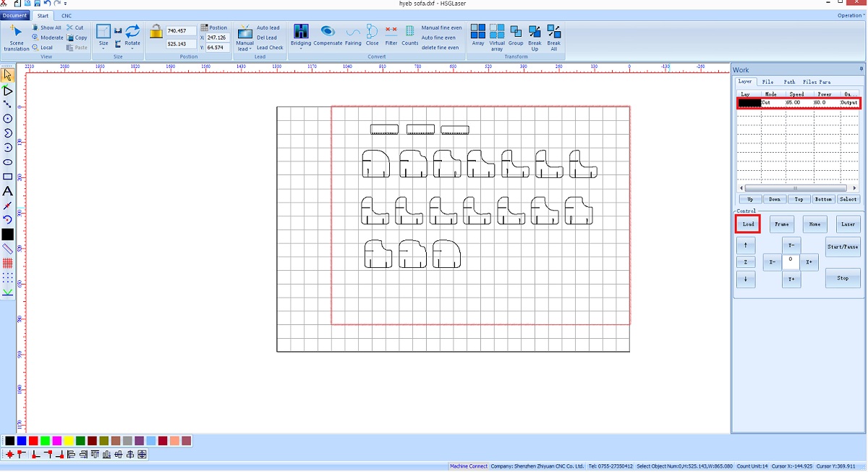The width and height of the screenshot is (868, 472).
Task: Expand the Bridging dropdown arrow
Action: [301, 49]
